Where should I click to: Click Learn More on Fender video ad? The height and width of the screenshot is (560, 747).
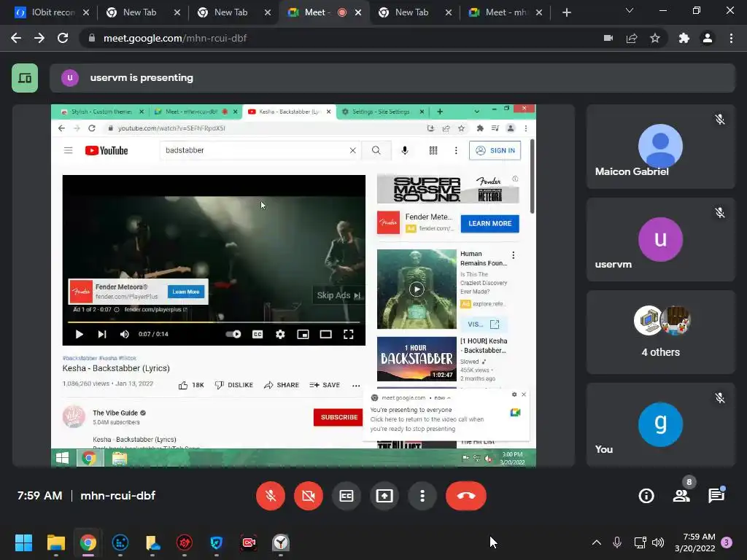186,292
